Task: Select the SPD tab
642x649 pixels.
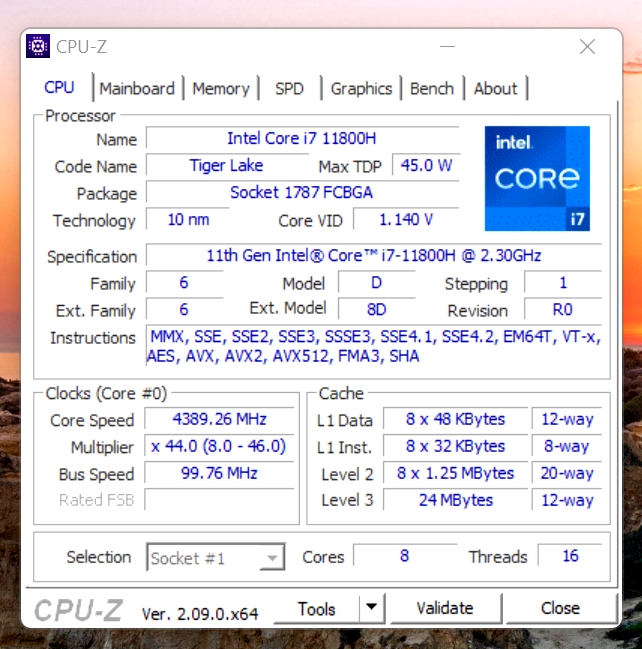Action: pyautogui.click(x=289, y=89)
